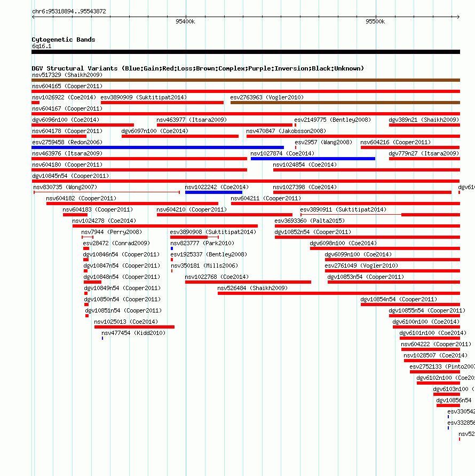The width and height of the screenshot is (475, 476).
Task: Click the black 6q16.1 cytogenetic band bar
Action: 246,52
